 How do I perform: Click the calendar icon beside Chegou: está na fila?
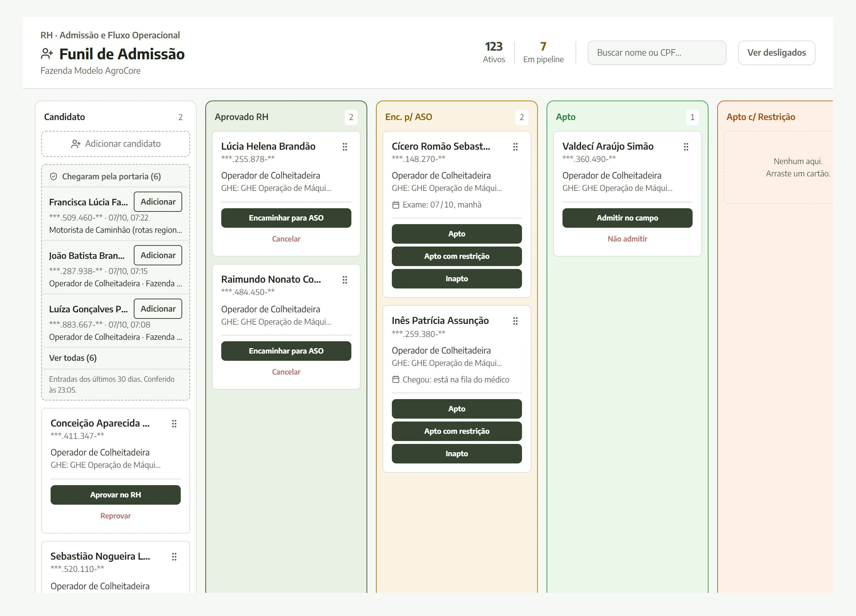[x=395, y=379]
